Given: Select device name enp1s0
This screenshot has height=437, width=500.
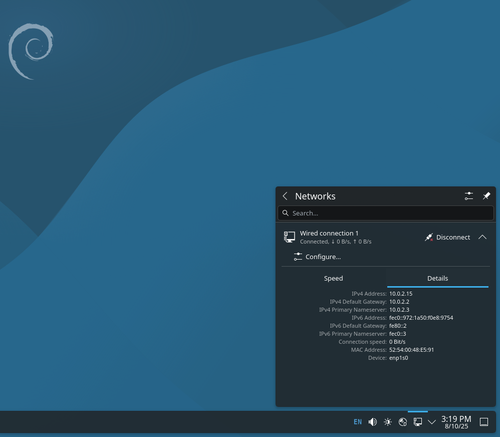Looking at the screenshot, I should click(398, 358).
